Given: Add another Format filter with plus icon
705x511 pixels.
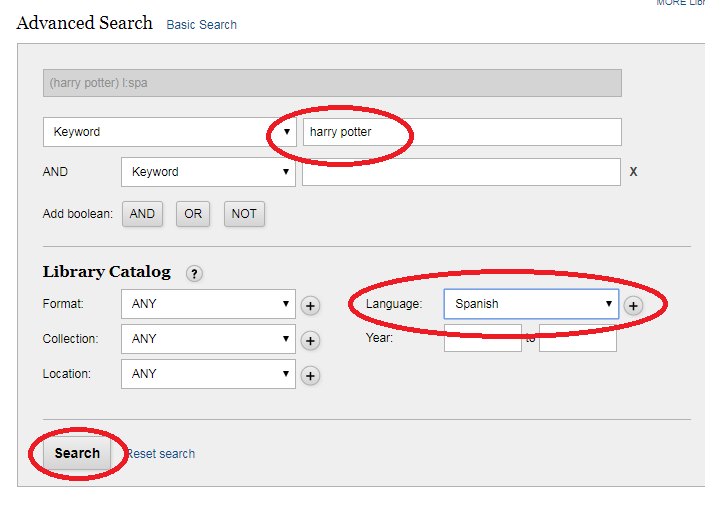Looking at the screenshot, I should tap(310, 306).
